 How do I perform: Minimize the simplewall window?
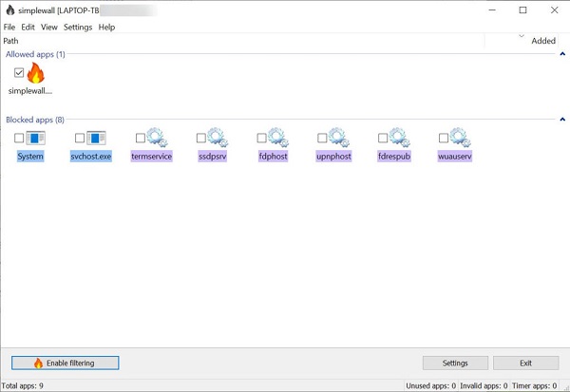pyautogui.click(x=492, y=10)
